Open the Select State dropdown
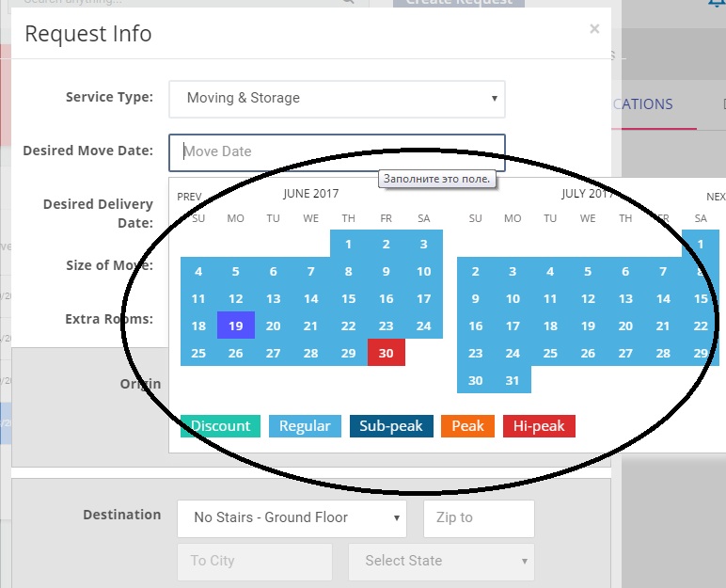This screenshot has width=726, height=588. click(441, 561)
